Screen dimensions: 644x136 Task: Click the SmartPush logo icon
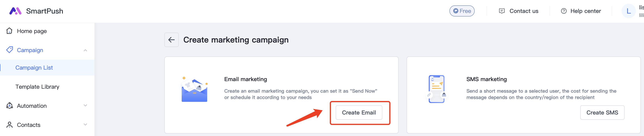click(x=15, y=11)
